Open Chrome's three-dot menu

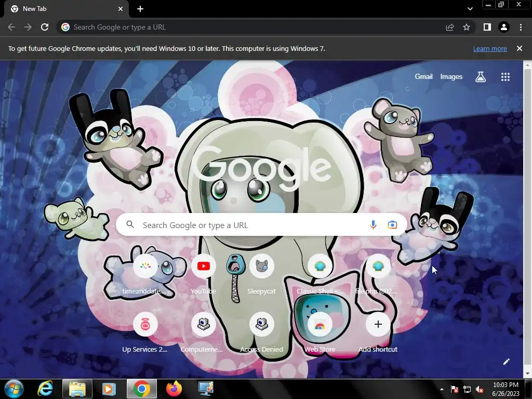pyautogui.click(x=521, y=27)
